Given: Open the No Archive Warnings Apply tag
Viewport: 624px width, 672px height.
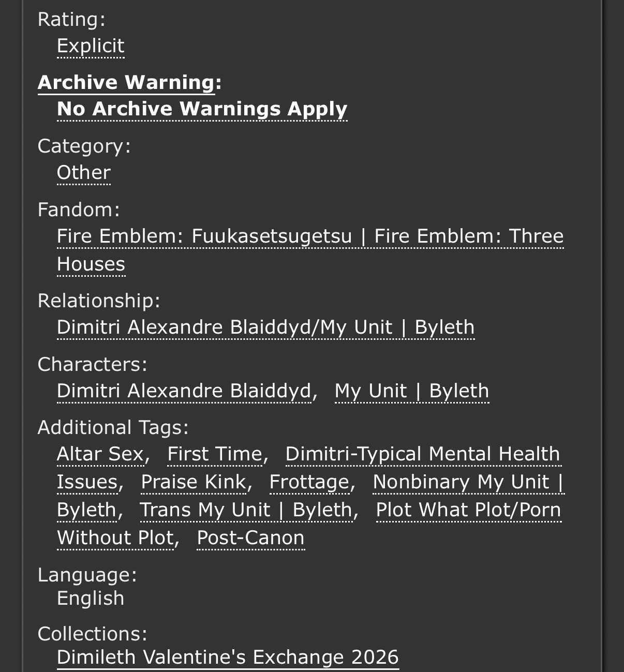Looking at the screenshot, I should tap(202, 109).
